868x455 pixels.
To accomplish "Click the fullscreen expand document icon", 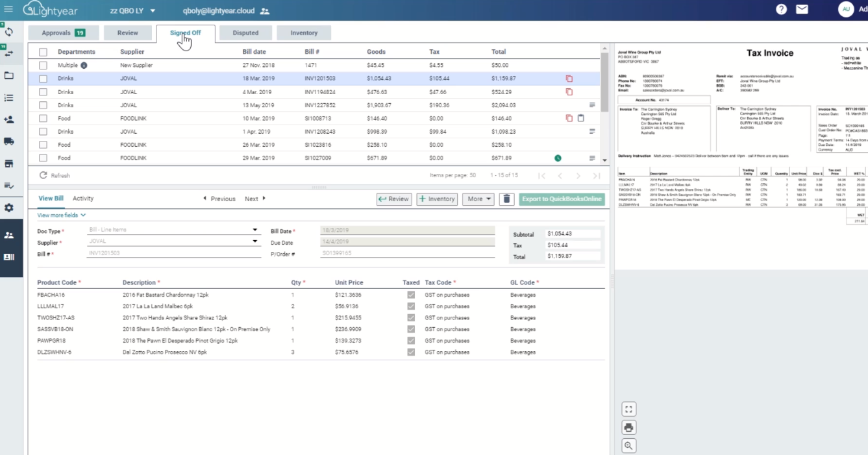I will (x=628, y=409).
